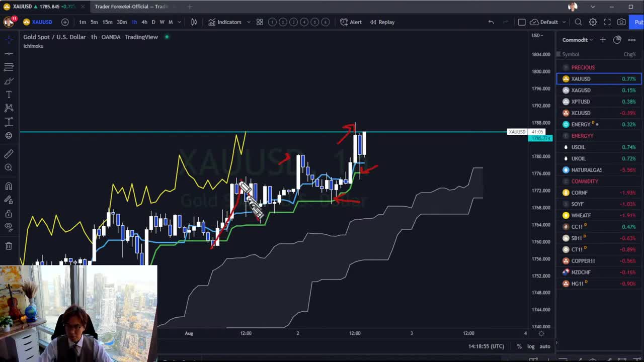Enter fullscreen mode

[607, 22]
